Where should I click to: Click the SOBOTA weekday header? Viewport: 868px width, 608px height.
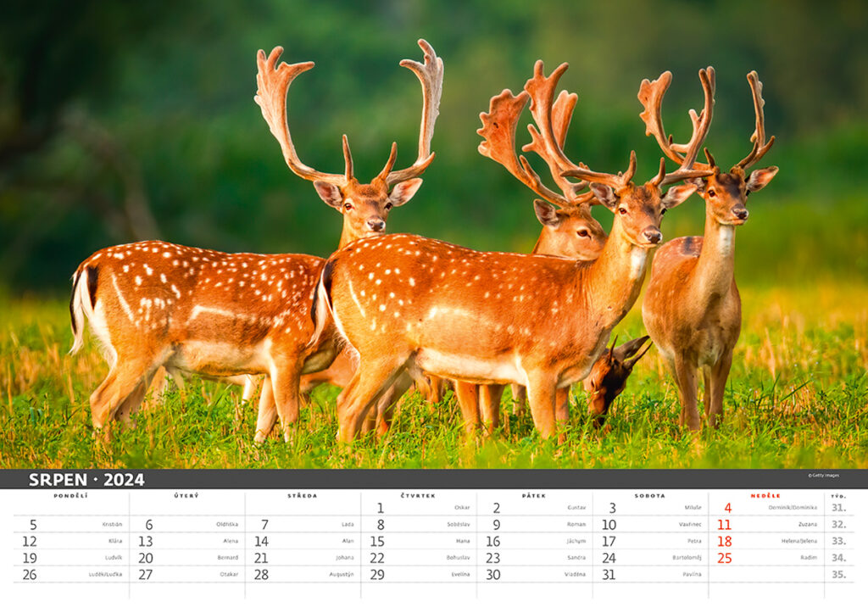click(650, 495)
